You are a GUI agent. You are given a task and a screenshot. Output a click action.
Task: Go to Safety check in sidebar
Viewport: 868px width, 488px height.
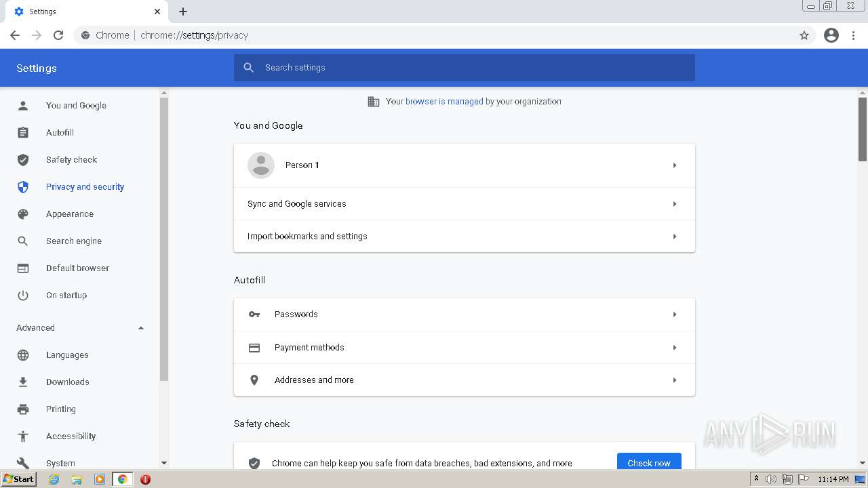point(71,160)
